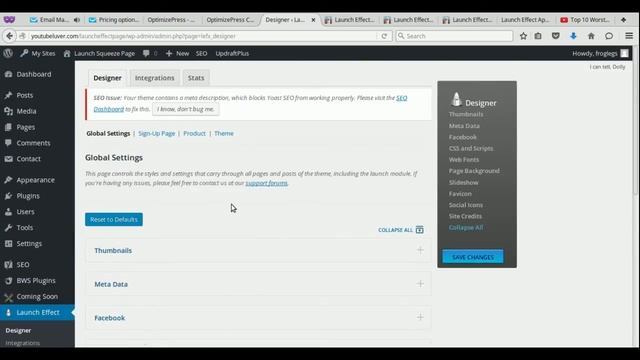Mute the Email Ma tab audio icon
Image resolution: width=640 pixels, height=360 pixels.
coord(76,20)
